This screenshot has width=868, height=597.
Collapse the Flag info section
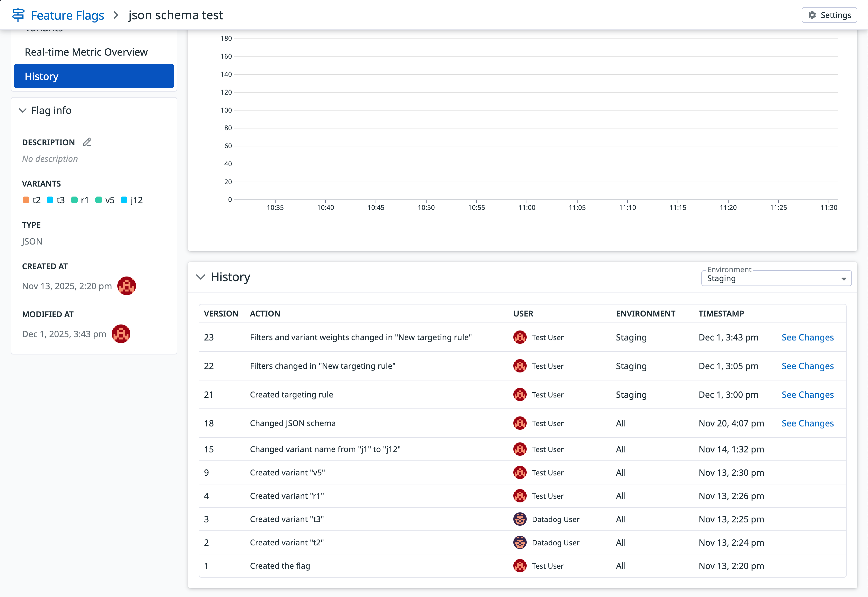[x=23, y=110]
